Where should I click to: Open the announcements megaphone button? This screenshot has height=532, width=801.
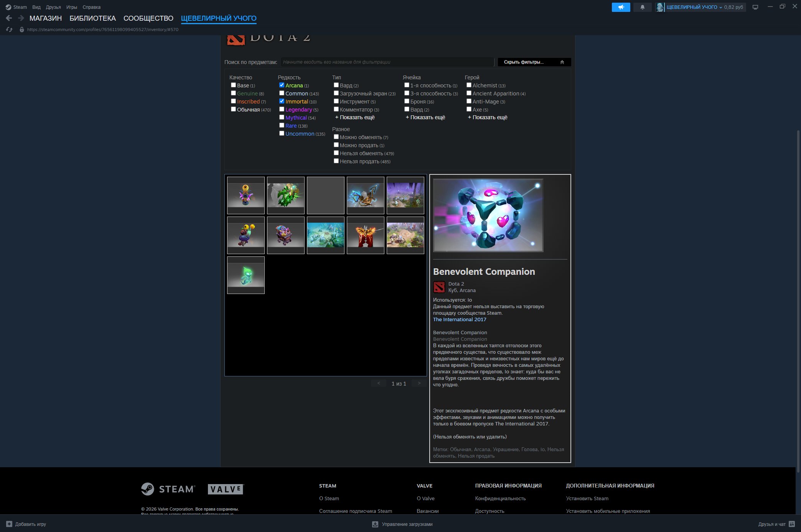coord(621,7)
